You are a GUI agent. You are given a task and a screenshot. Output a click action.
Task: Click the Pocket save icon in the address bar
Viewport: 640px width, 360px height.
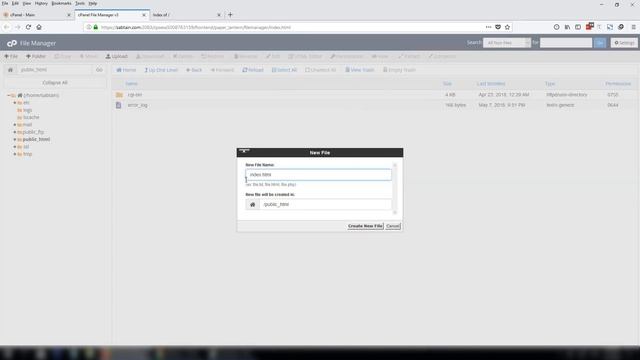point(498,27)
